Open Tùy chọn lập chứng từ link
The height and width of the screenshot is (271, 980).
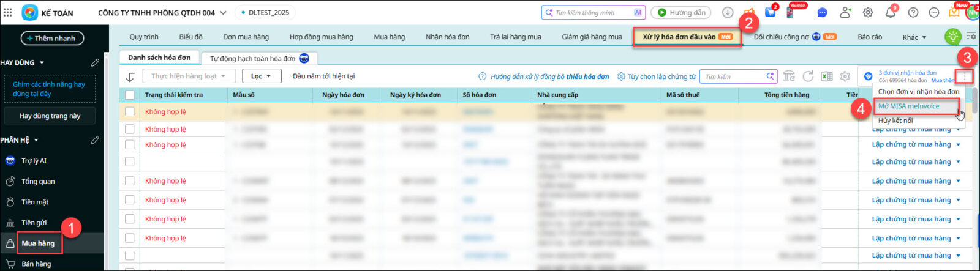coord(657,76)
